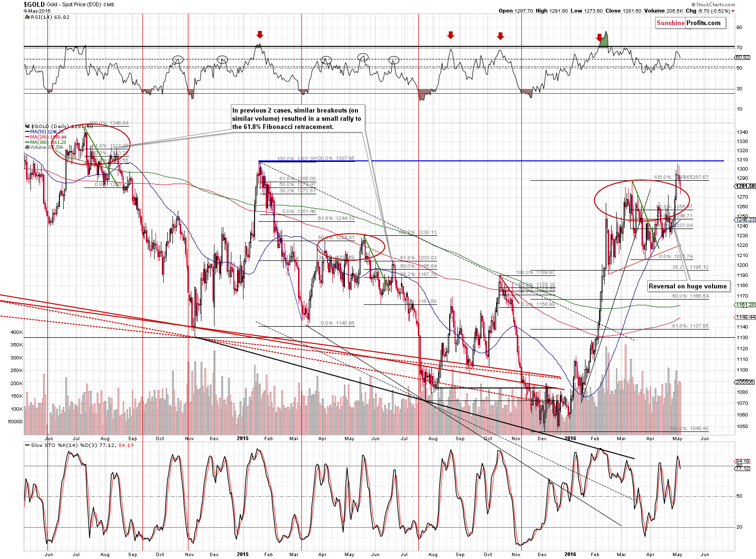Click the RSI(14) indicator line icon
This screenshot has height=559, width=756.
[27, 17]
